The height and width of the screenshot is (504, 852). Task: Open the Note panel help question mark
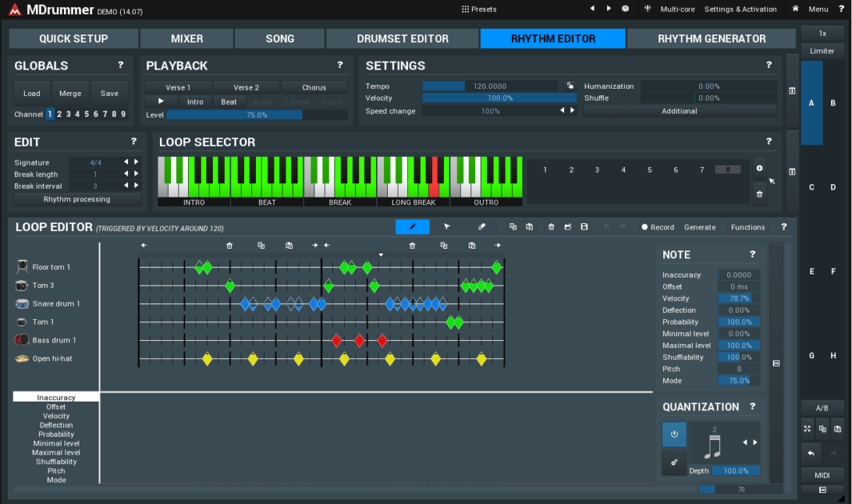[753, 254]
